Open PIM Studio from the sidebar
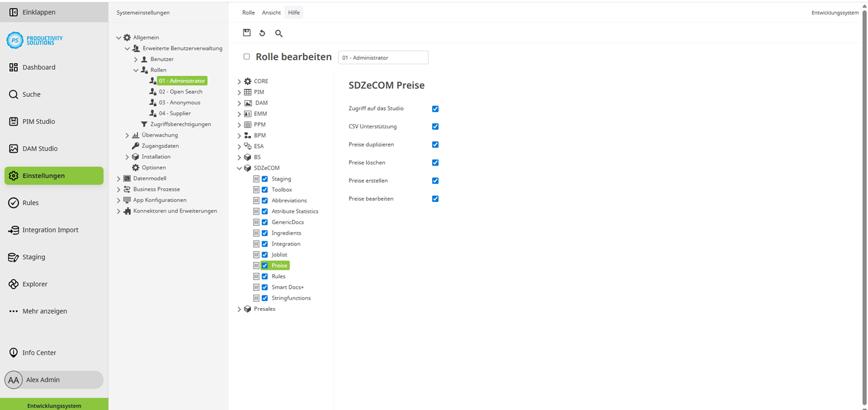This screenshot has height=410, width=868. pyautogui.click(x=39, y=121)
